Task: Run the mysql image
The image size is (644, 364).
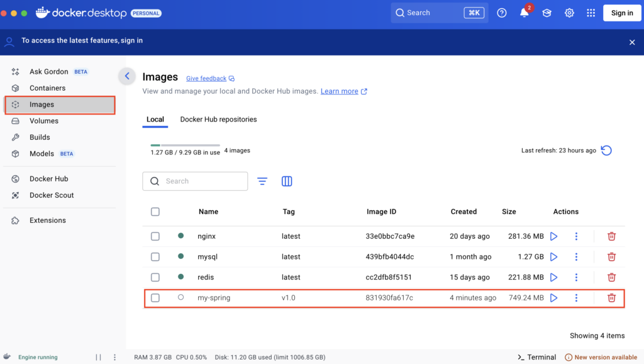Action: [x=553, y=257]
